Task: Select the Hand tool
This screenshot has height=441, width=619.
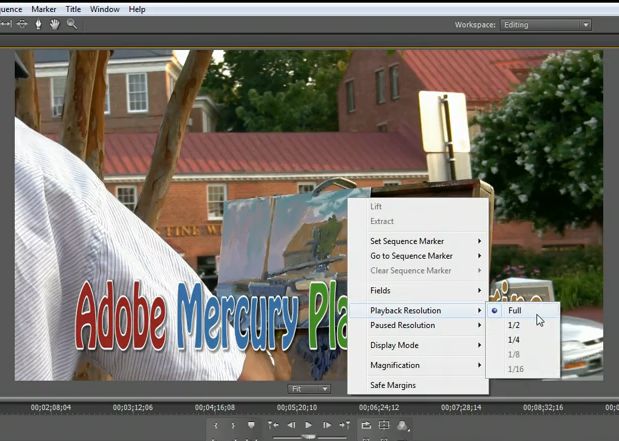Action: 54,24
